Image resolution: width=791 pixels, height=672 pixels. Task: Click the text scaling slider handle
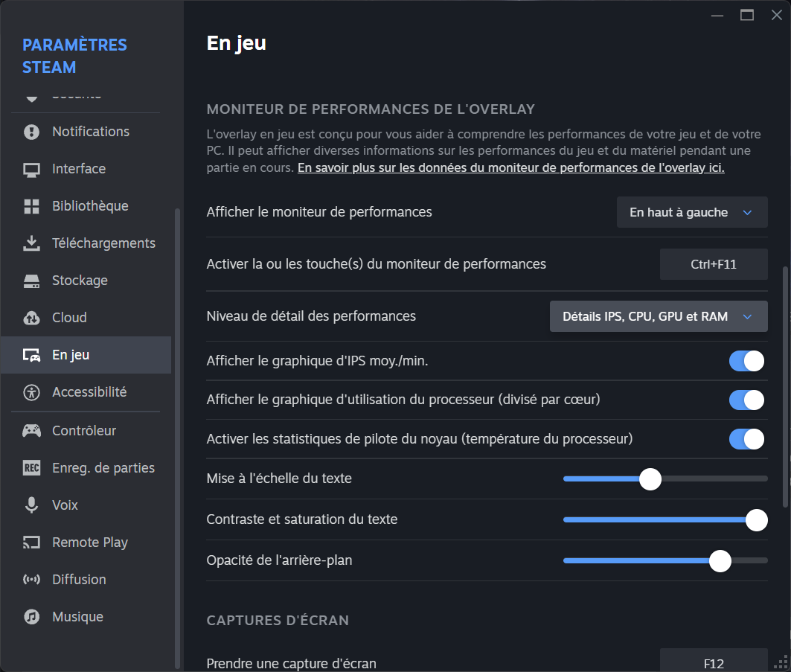click(x=650, y=479)
